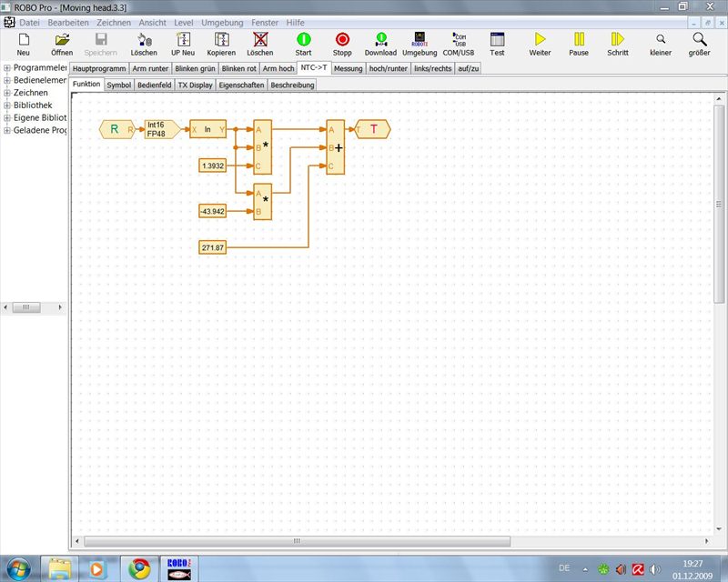Image resolution: width=728 pixels, height=582 pixels.
Task: Switch to the Blinken grün tab
Action: tap(195, 68)
